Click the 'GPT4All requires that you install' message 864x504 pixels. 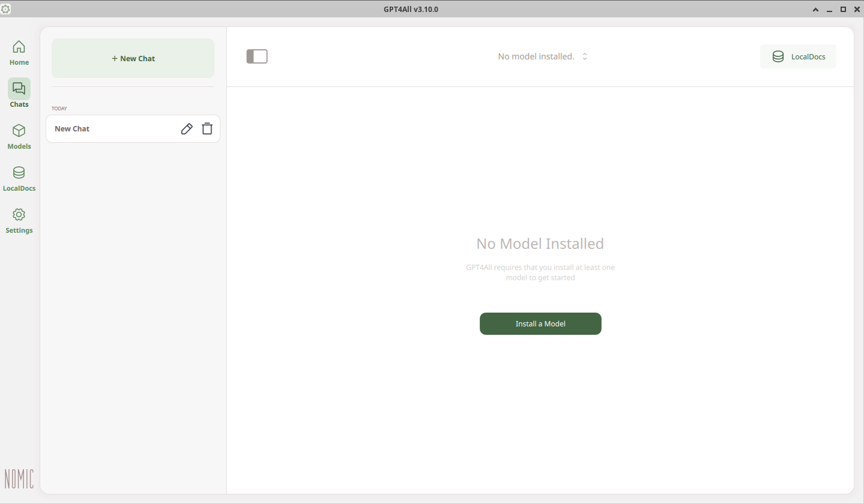pos(540,272)
